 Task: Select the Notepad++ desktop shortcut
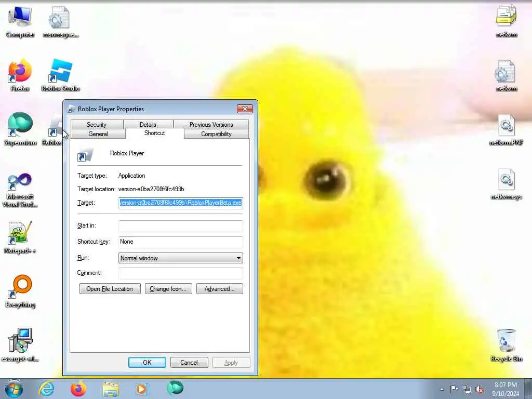pos(20,237)
